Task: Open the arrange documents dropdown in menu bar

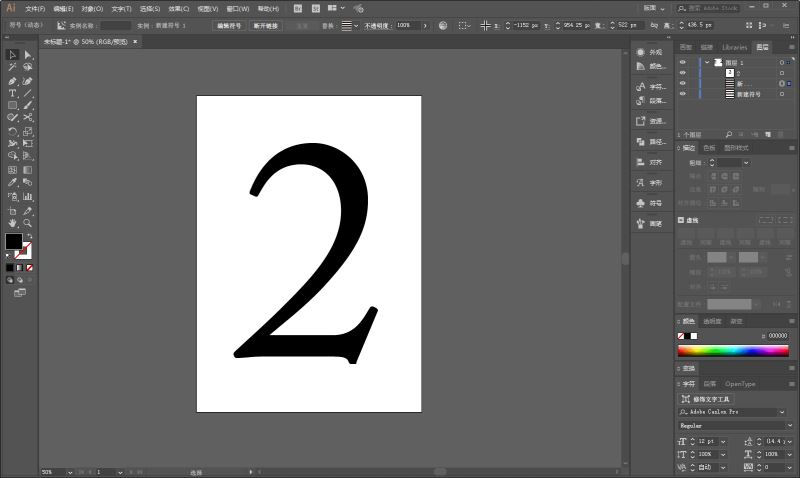Action: pyautogui.click(x=336, y=8)
